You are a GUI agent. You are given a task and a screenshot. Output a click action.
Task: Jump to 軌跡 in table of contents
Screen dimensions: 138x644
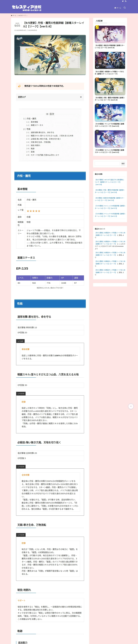[33, 149]
